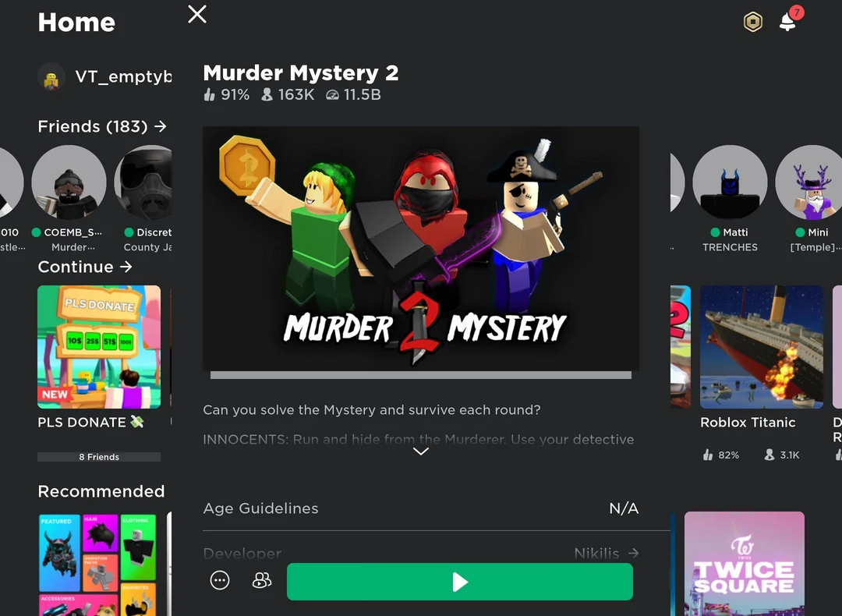Open the Robux balance icon
The height and width of the screenshot is (616, 842).
(752, 23)
